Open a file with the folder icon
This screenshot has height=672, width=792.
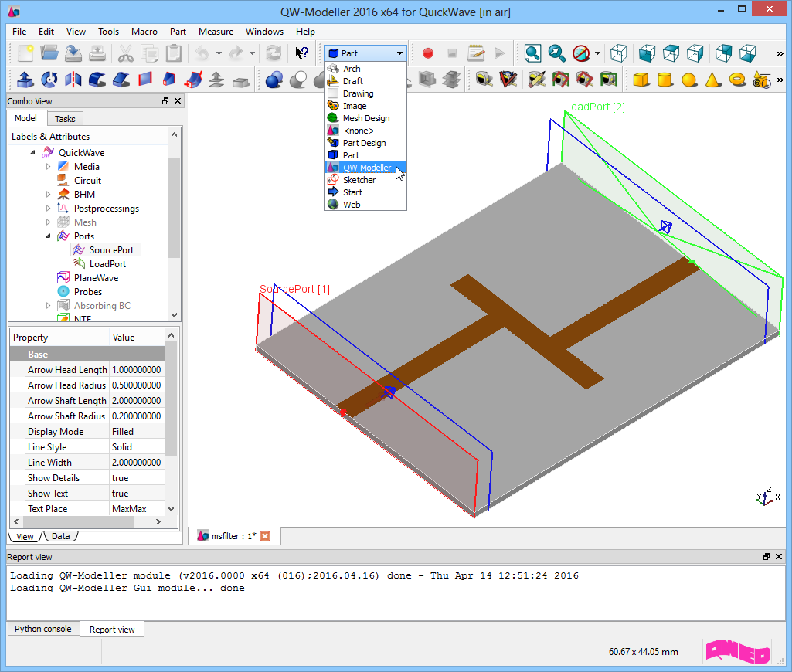(49, 53)
